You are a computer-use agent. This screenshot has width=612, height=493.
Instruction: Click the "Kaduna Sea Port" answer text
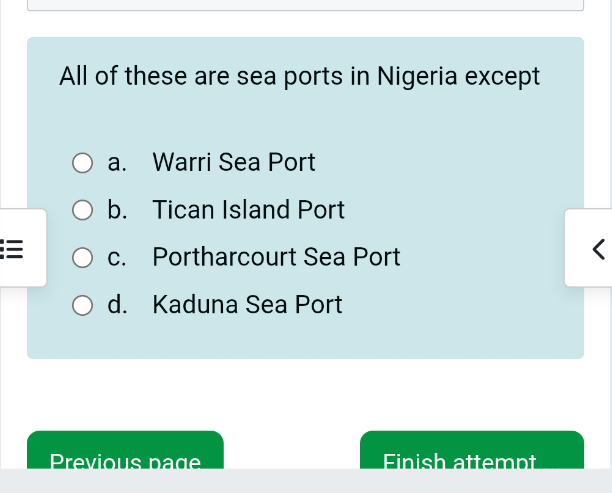tap(247, 305)
